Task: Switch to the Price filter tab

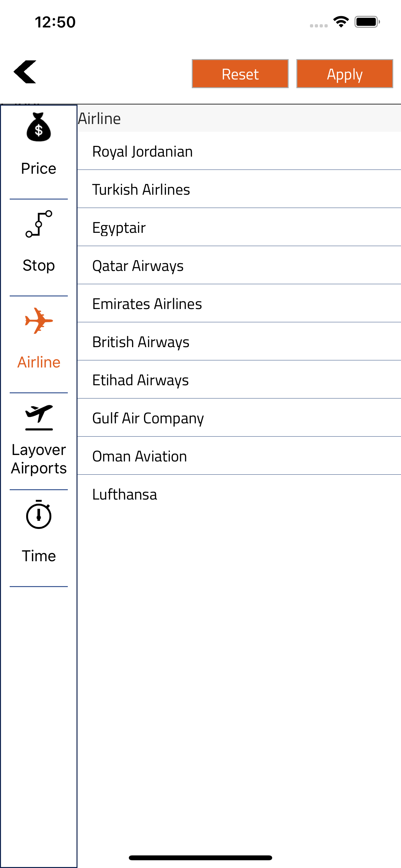Action: 39,151
